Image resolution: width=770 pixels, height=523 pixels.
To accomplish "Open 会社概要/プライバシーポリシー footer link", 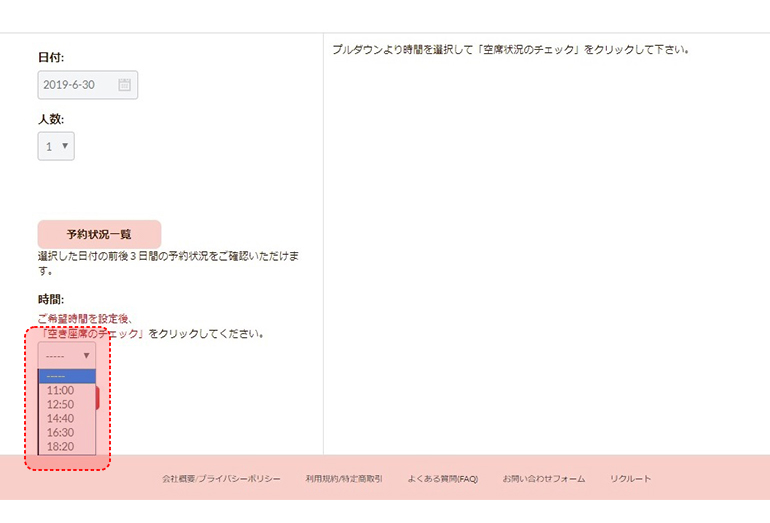I will [x=221, y=479].
